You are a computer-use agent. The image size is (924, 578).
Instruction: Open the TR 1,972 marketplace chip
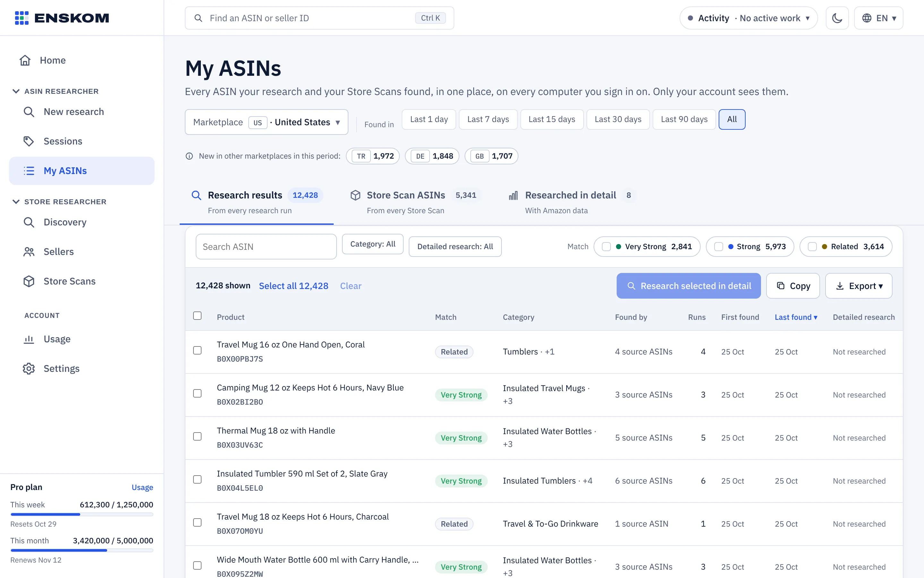373,156
